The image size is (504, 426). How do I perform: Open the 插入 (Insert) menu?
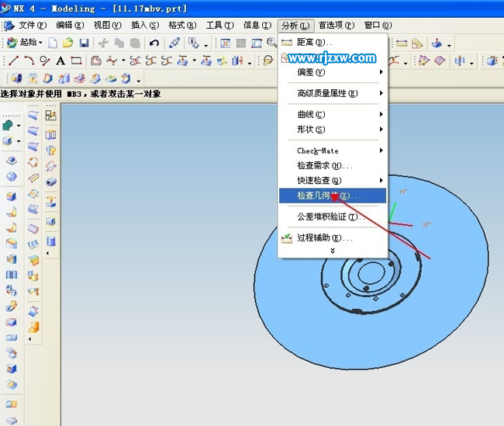point(143,25)
